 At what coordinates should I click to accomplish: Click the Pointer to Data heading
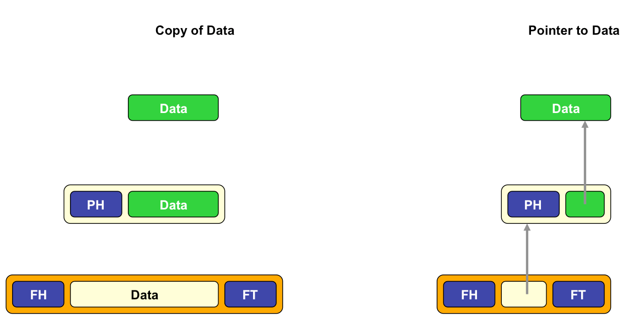[x=573, y=30]
